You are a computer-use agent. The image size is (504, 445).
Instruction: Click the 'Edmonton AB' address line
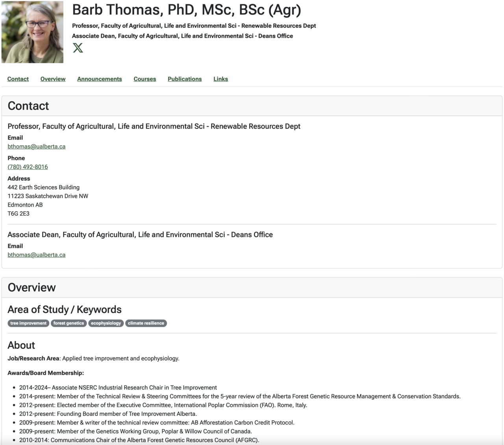(25, 205)
